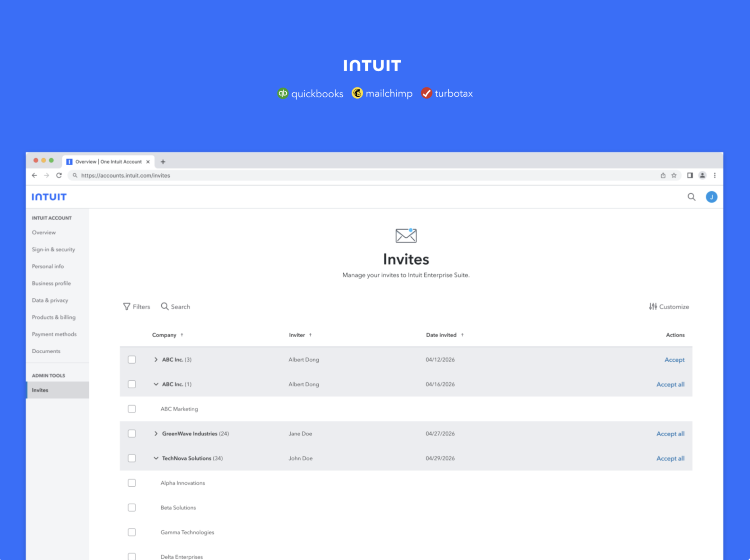Viewport: 750px width, 560px height.
Task: Collapse the ABC Inc. (1) group chevron
Action: click(x=156, y=384)
